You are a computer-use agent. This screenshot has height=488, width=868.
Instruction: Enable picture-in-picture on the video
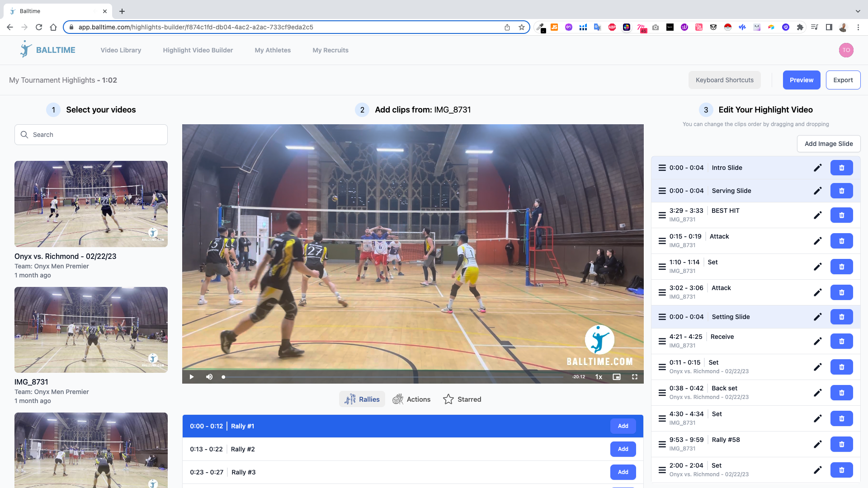point(617,377)
